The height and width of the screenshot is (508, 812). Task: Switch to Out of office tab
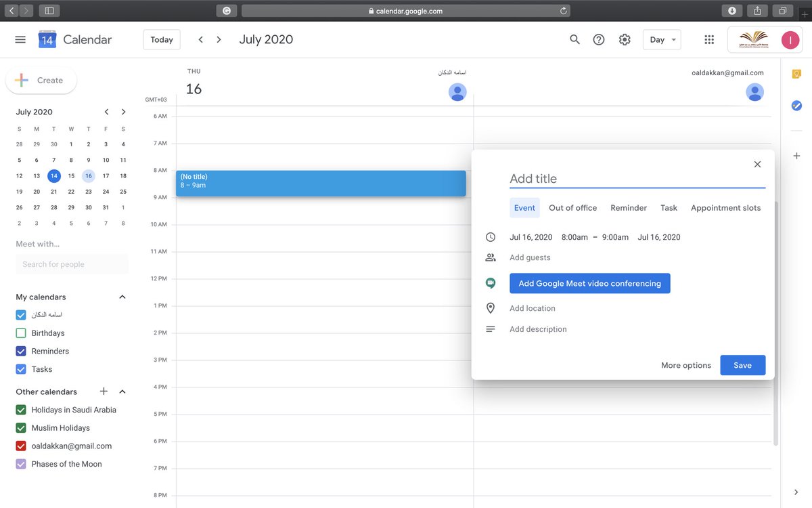point(573,208)
